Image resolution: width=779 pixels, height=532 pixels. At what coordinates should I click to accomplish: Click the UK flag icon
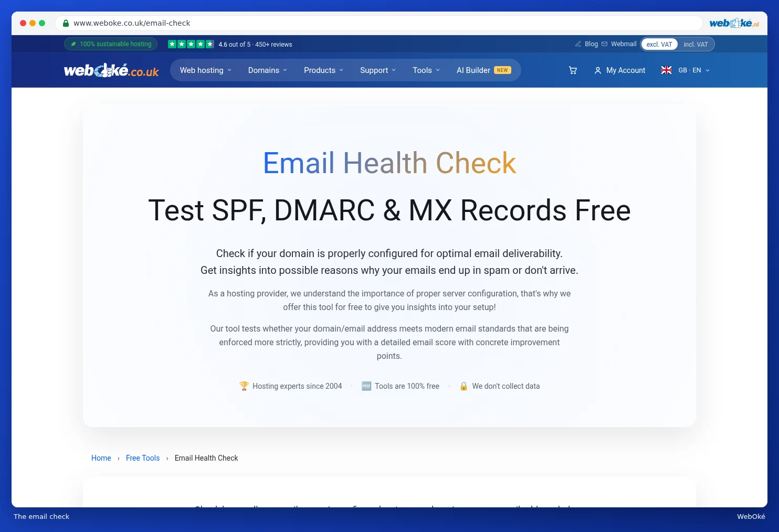click(666, 70)
